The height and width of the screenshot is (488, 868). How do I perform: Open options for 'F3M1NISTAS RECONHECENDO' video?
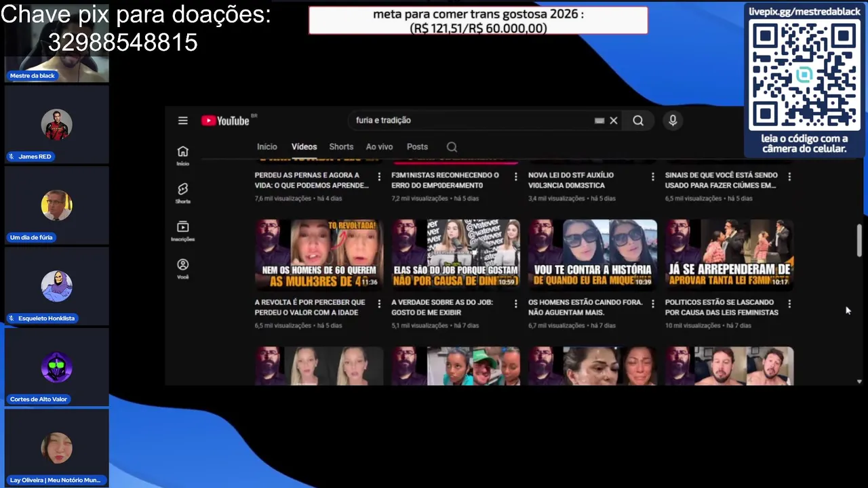click(516, 176)
